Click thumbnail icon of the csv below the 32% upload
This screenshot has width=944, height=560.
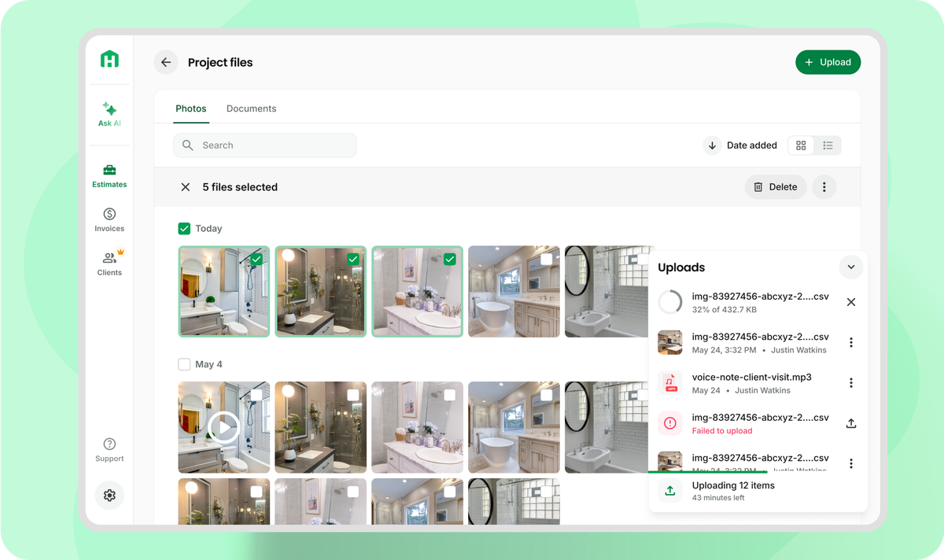click(x=670, y=342)
